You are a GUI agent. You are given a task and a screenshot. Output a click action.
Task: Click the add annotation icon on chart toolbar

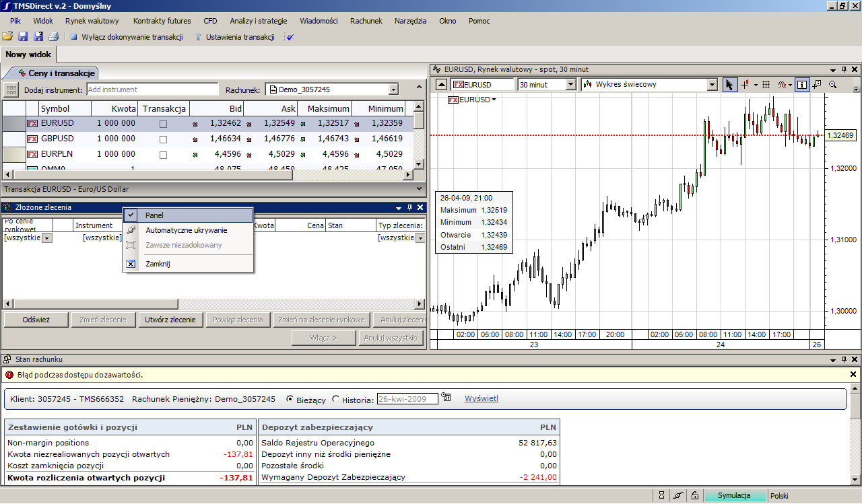click(x=817, y=85)
